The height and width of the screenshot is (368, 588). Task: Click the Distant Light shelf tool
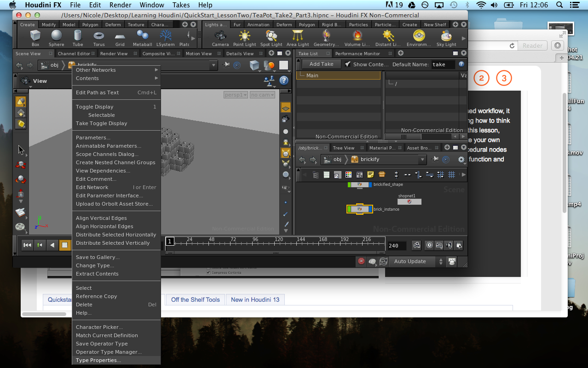(x=388, y=38)
